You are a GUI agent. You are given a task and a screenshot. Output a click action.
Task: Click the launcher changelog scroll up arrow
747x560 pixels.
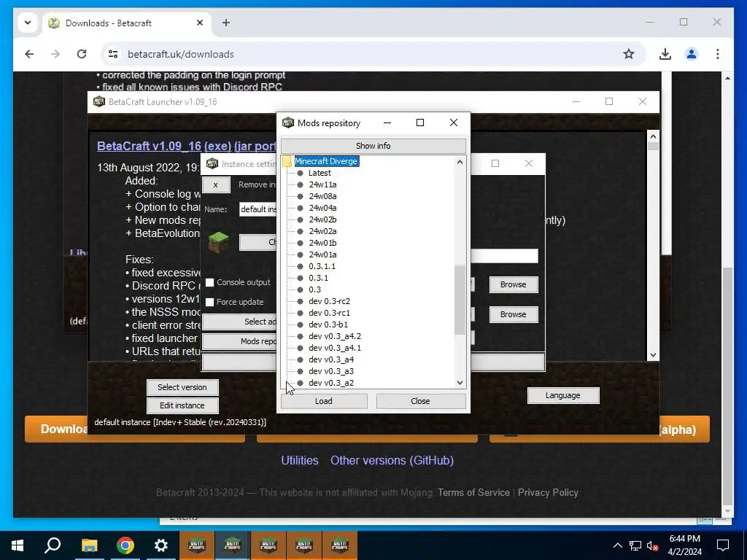point(653,136)
